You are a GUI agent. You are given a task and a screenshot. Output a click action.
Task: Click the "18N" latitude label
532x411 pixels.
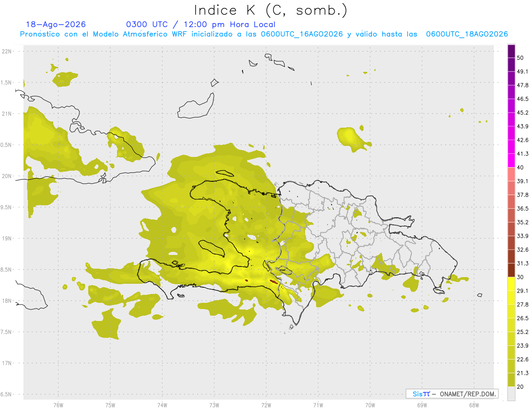pyautogui.click(x=7, y=301)
